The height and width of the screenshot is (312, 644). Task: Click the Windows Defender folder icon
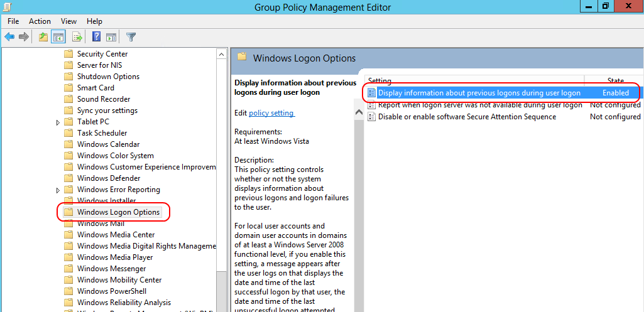coord(68,178)
